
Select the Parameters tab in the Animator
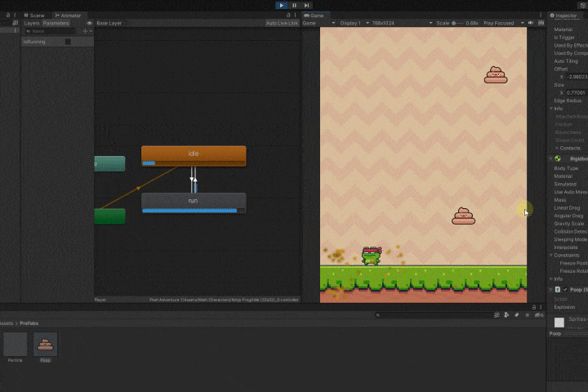[56, 23]
